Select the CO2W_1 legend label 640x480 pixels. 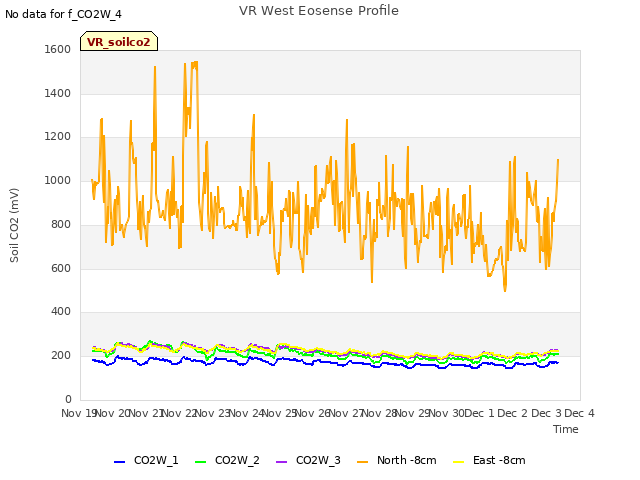tap(156, 460)
